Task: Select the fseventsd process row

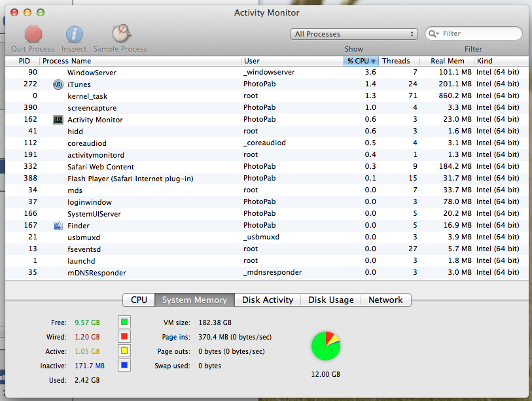Action: point(267,249)
